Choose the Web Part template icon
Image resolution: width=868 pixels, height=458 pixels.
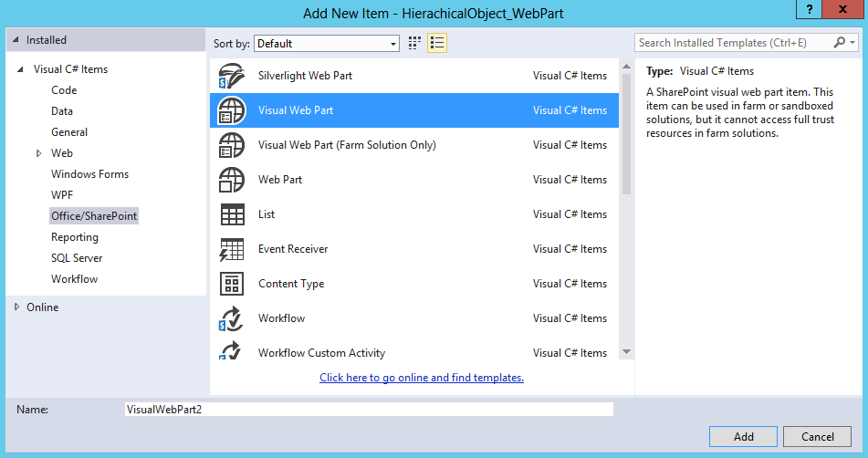[x=232, y=180]
